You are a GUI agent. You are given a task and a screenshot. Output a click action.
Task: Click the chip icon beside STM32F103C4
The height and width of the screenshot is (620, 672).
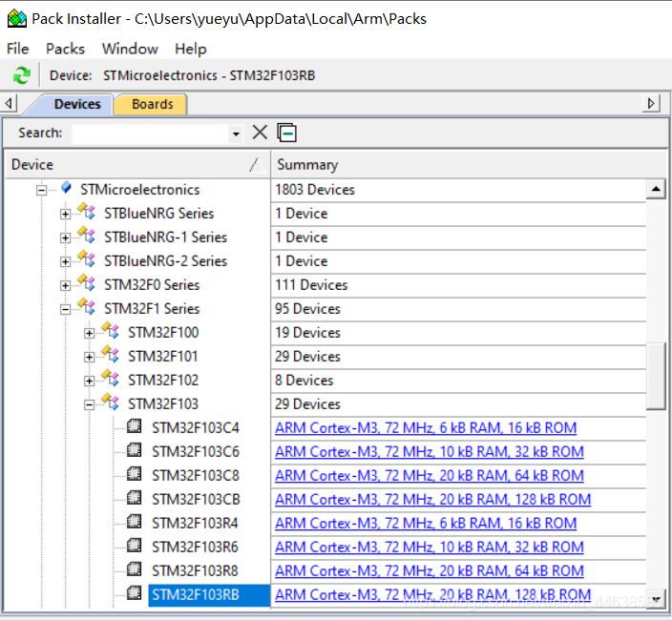[135, 426]
